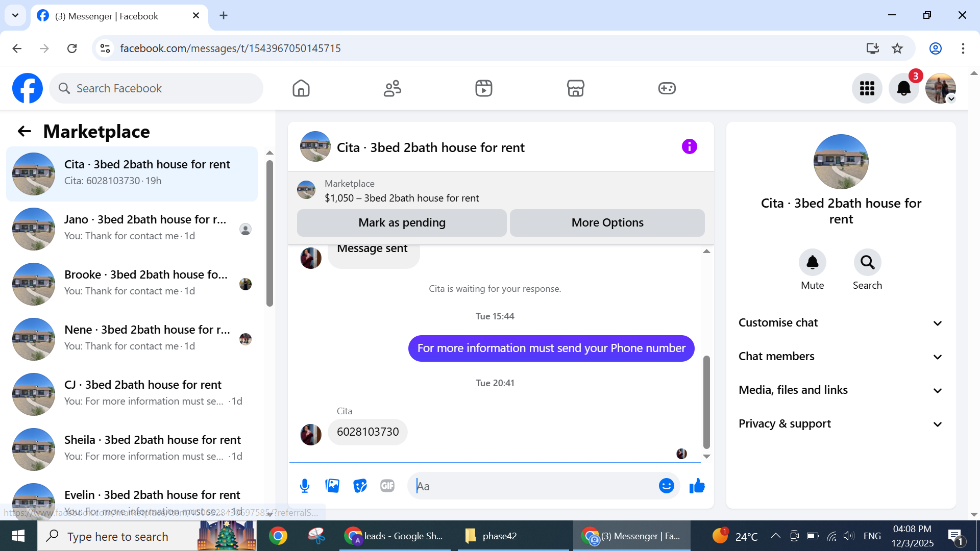Viewport: 980px width, 551px height.
Task: Record a voice clip with microphone icon
Action: (x=305, y=486)
